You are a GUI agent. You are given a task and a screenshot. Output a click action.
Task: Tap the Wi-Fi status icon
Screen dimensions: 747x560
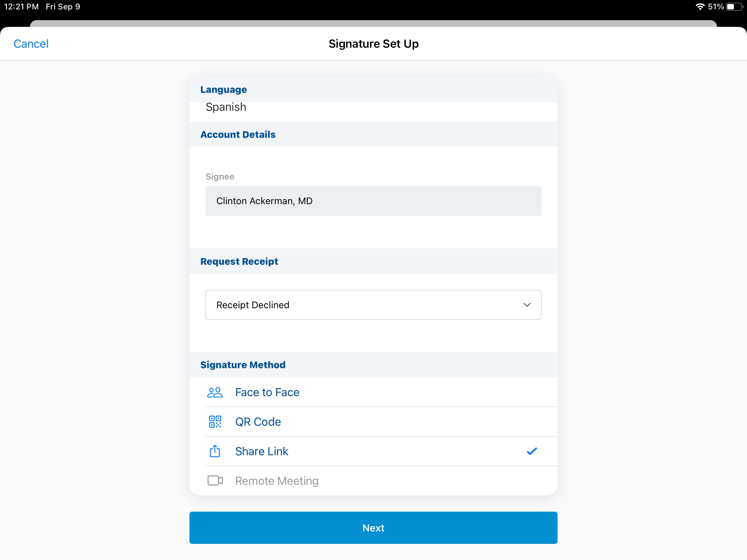700,7
